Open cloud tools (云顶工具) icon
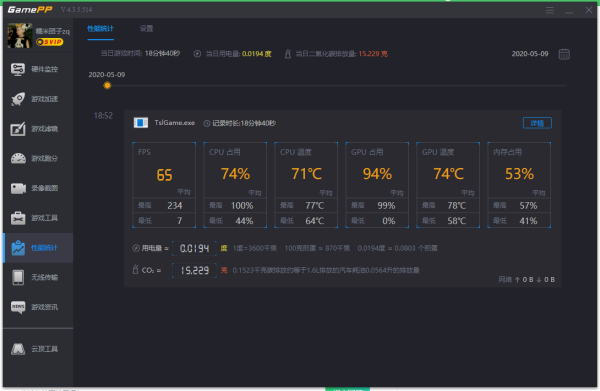Screen dimensions: 600x391 [18, 349]
